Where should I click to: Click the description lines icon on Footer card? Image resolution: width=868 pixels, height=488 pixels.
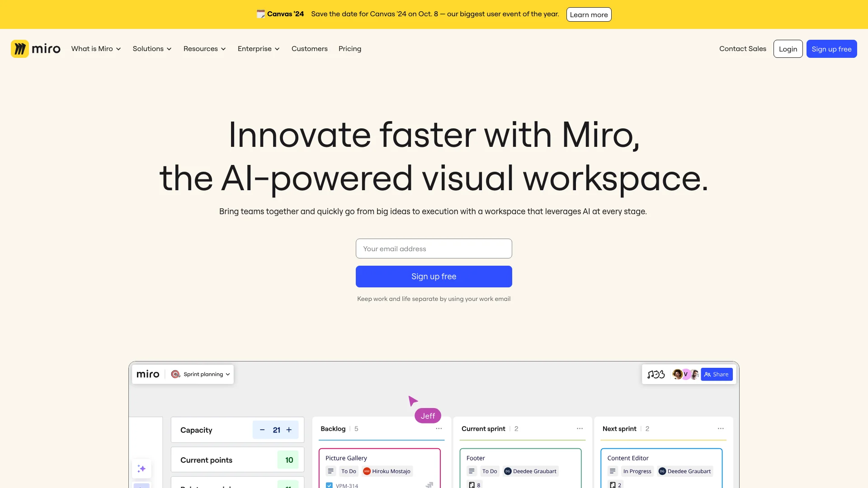coord(472,471)
